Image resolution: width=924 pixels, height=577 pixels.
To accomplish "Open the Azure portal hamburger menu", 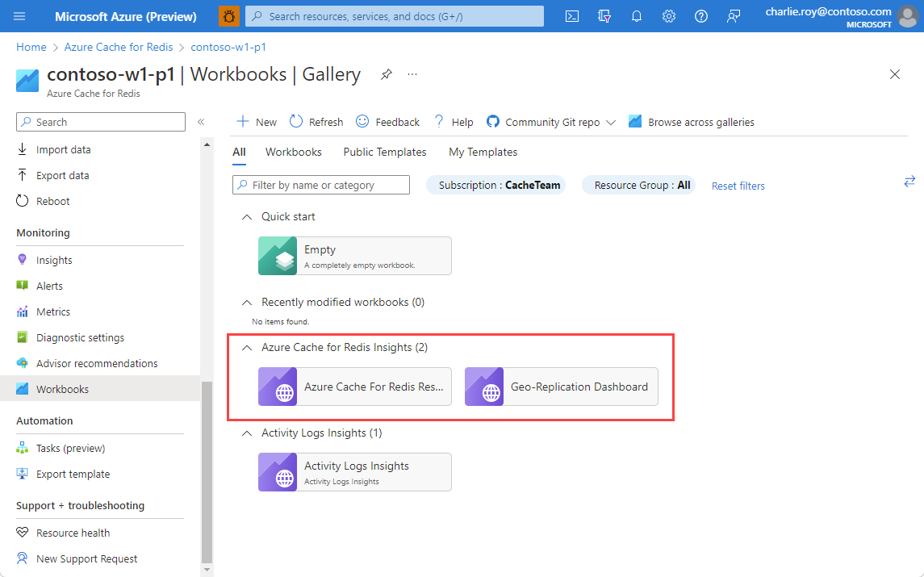I will pyautogui.click(x=21, y=16).
